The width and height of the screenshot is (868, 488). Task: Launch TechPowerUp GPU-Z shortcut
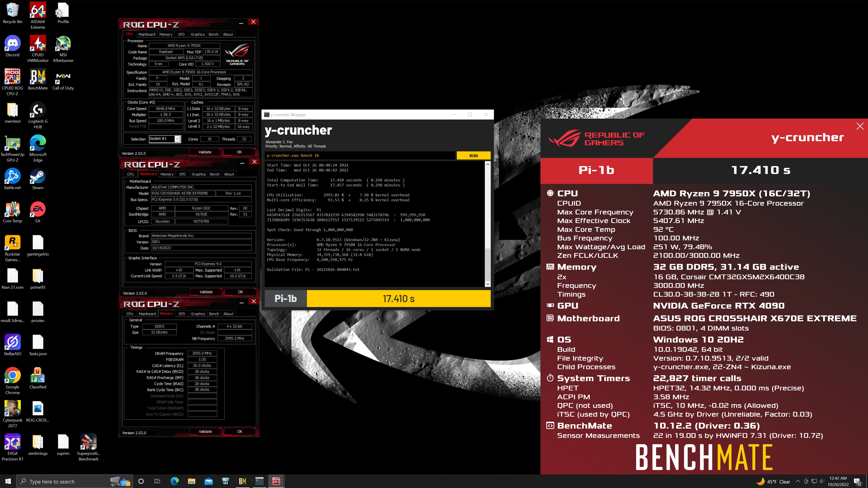12,148
